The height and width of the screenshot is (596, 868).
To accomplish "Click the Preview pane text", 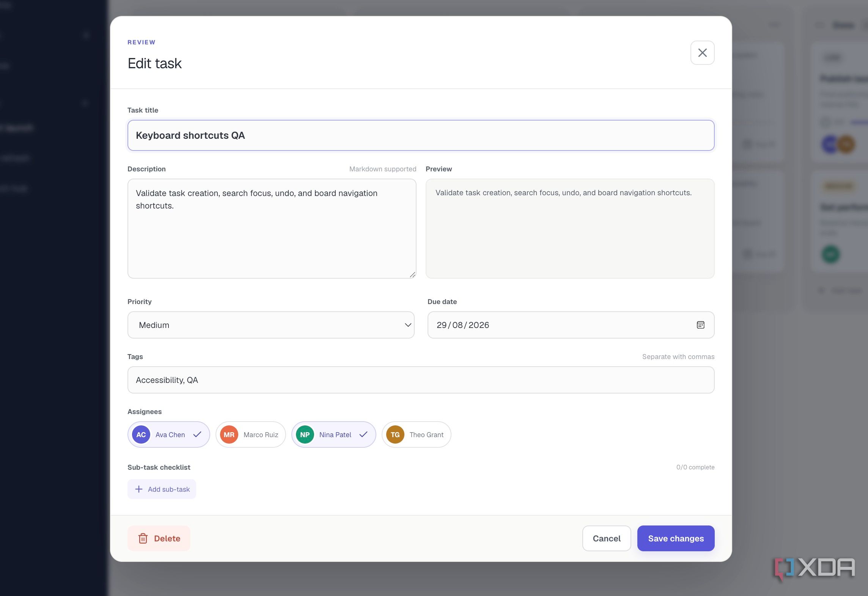I will [x=564, y=193].
